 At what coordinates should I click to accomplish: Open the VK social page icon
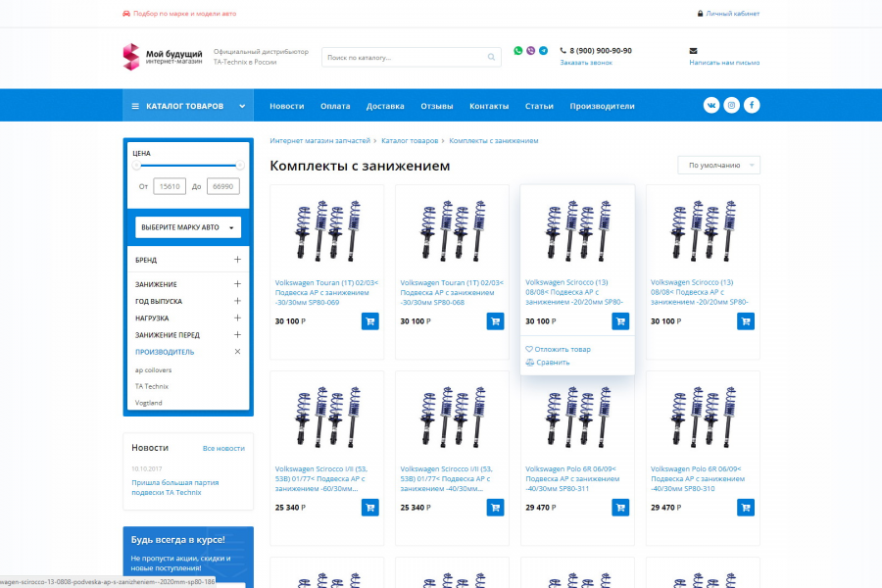click(x=711, y=105)
